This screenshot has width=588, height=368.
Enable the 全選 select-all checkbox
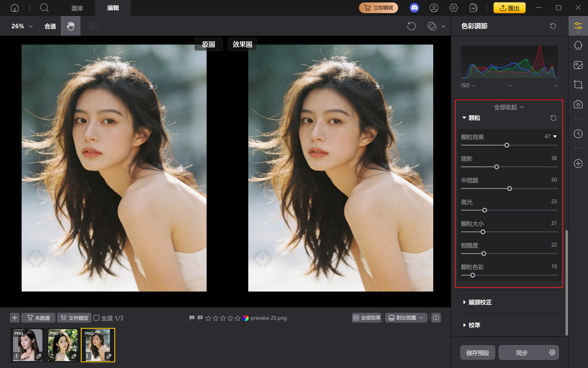point(97,317)
